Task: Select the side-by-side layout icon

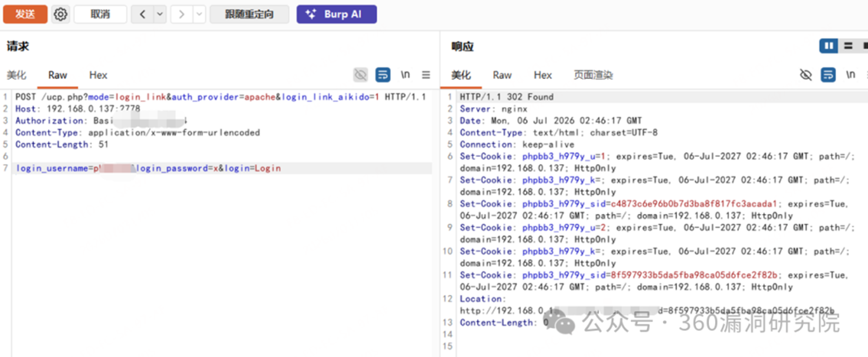Action: (x=828, y=46)
